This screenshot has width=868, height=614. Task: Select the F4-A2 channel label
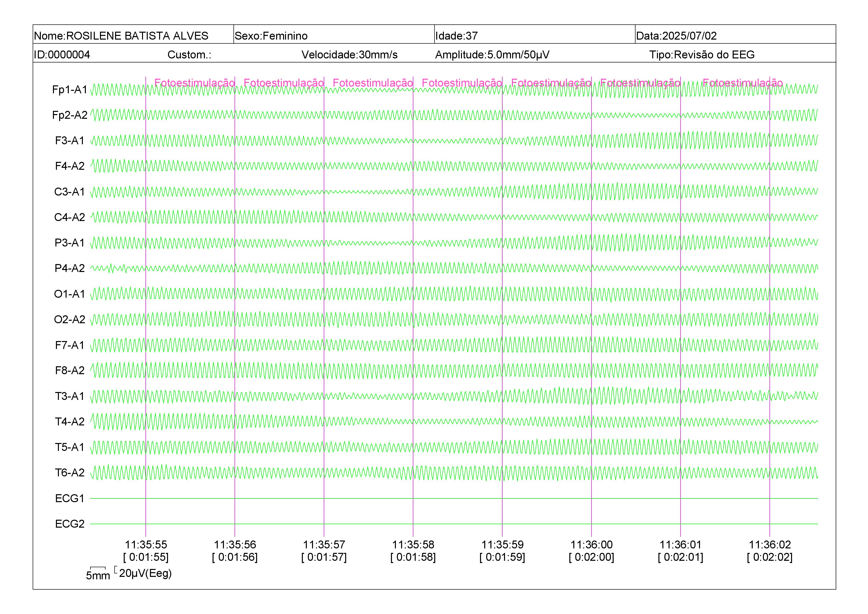70,166
